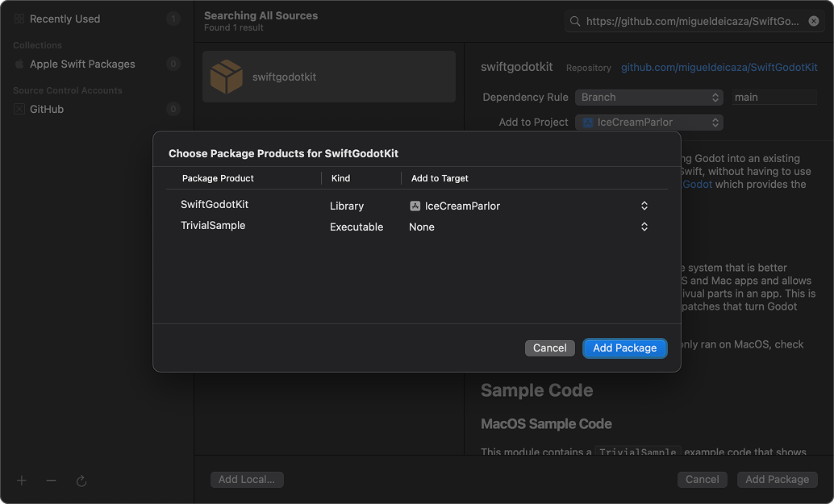
Task: Click the Godot link in the description
Action: [697, 185]
